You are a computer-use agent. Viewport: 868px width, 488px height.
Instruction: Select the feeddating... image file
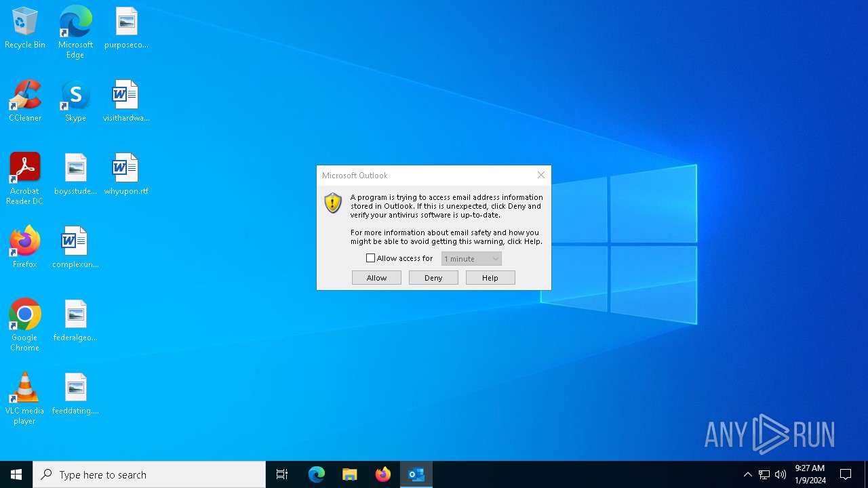(75, 394)
